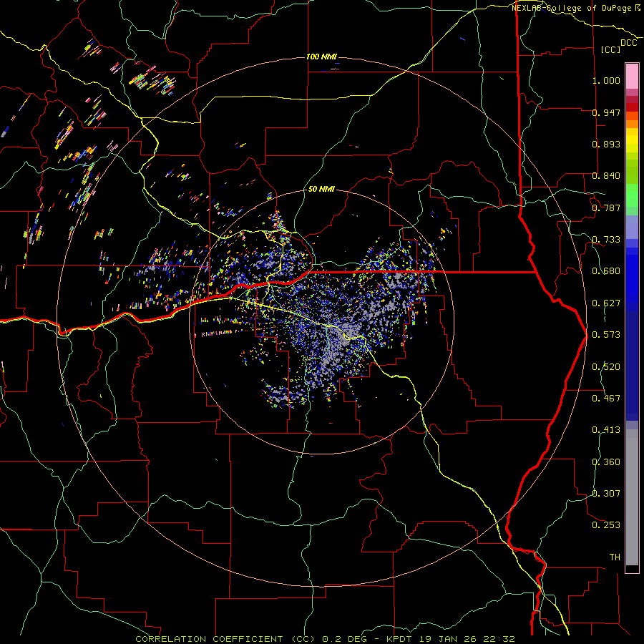Pick the pink swatch atop the color bar
This screenshot has height=644, width=644.
click(632, 76)
